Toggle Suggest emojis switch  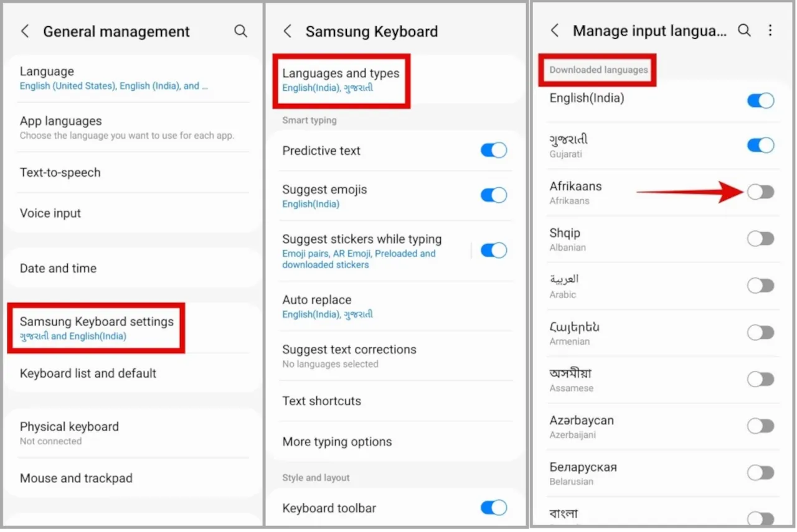pos(494,195)
